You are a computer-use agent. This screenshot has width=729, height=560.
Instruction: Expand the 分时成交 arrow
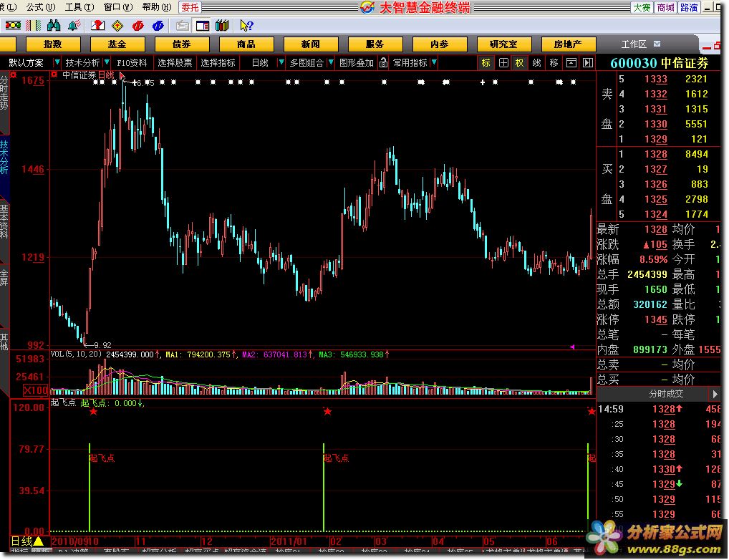coord(715,394)
